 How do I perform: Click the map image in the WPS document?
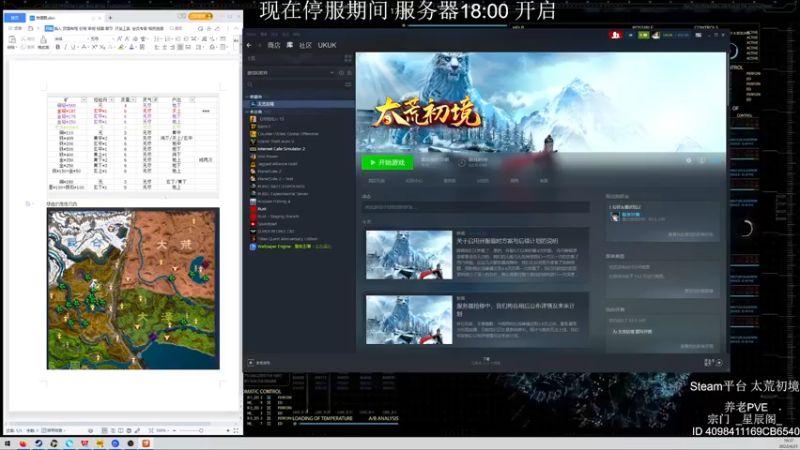(133, 288)
